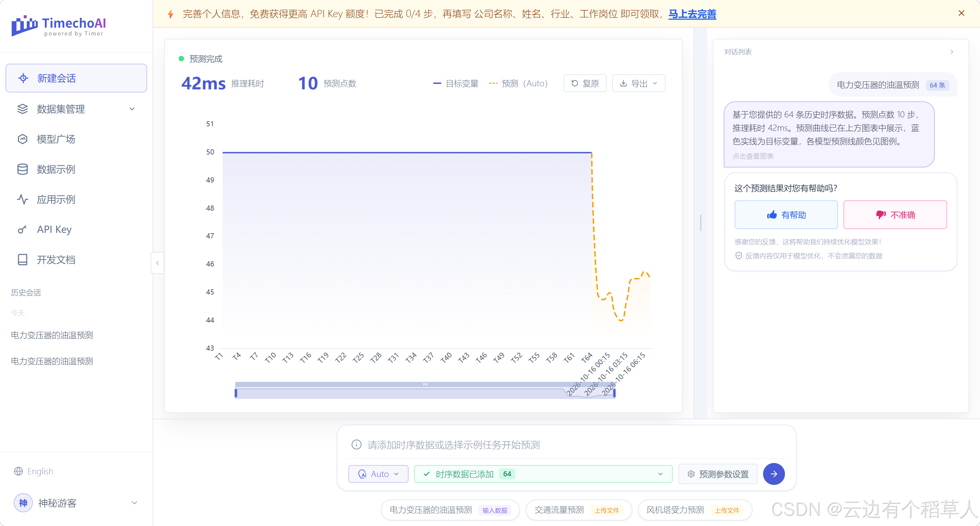This screenshot has height=526, width=980.
Task: Toggle 目标变量 legend series
Action: point(456,83)
